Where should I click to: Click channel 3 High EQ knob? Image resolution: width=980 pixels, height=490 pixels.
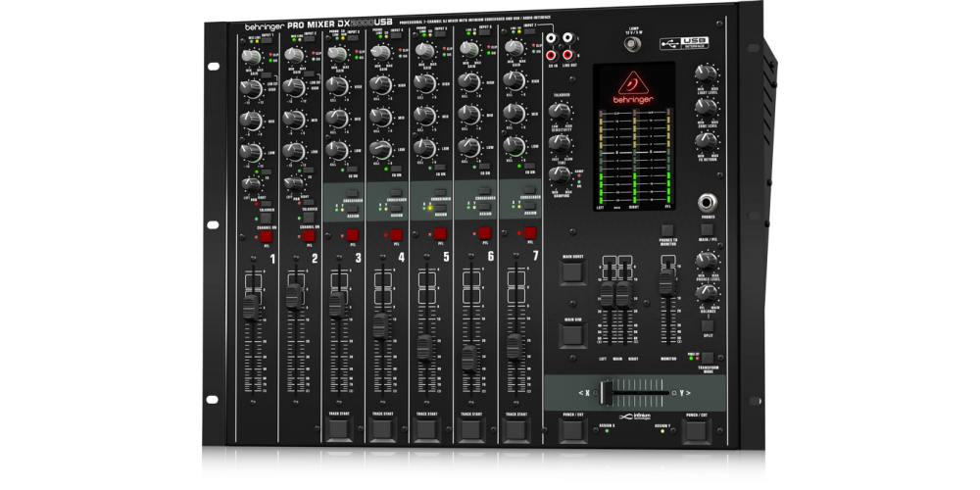click(x=336, y=85)
